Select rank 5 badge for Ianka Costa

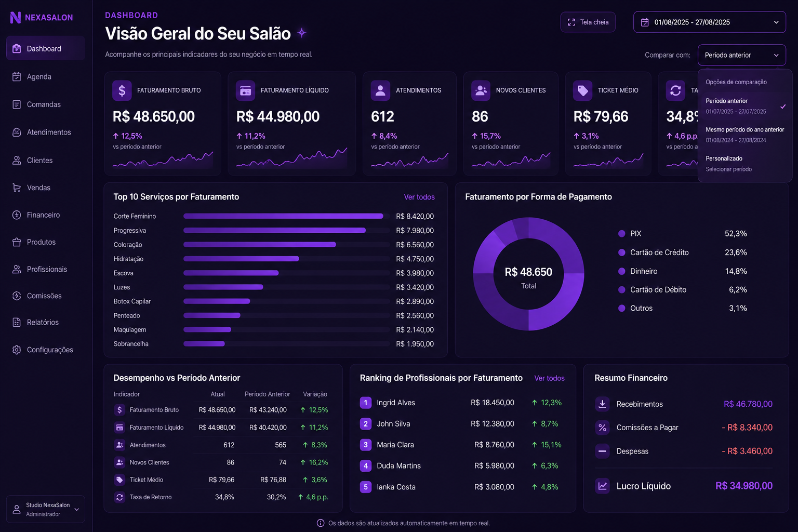click(x=366, y=487)
